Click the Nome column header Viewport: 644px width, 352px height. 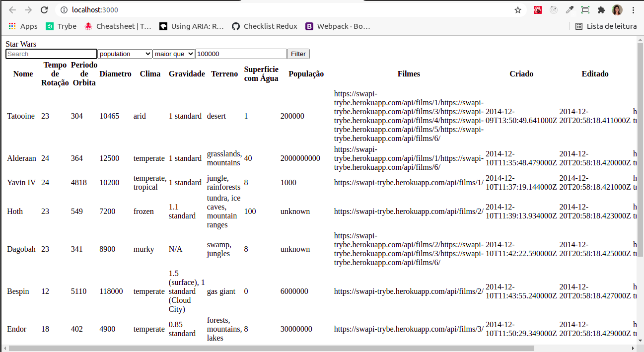pyautogui.click(x=23, y=74)
